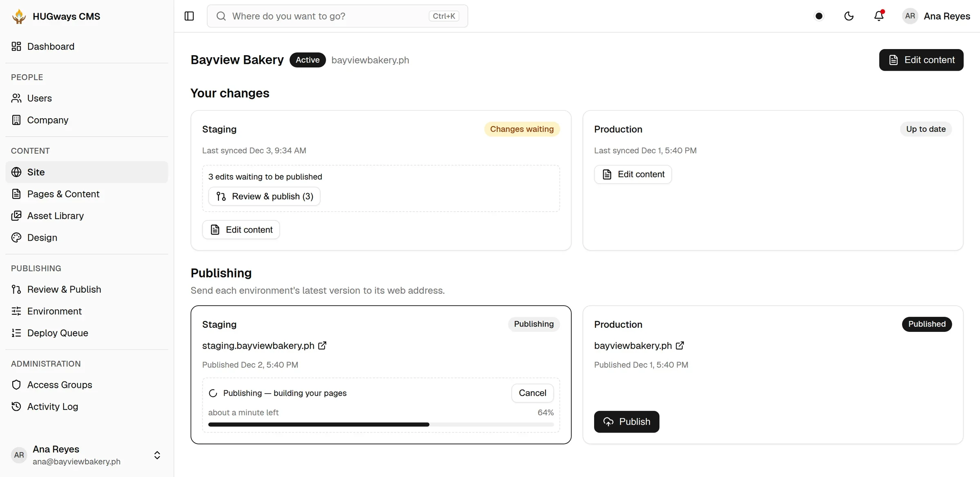Click the 'Published' badge on Production
The width and height of the screenshot is (980, 477).
[x=927, y=324]
